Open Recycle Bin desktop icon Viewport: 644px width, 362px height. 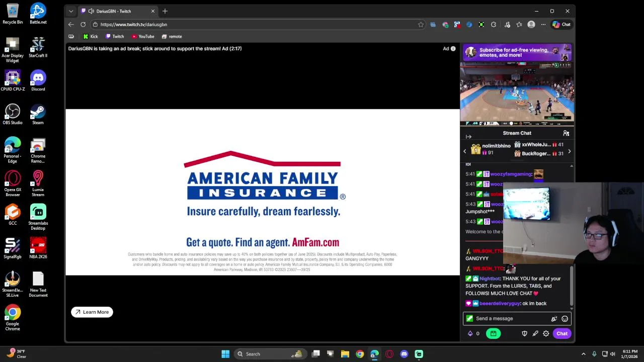point(13,14)
